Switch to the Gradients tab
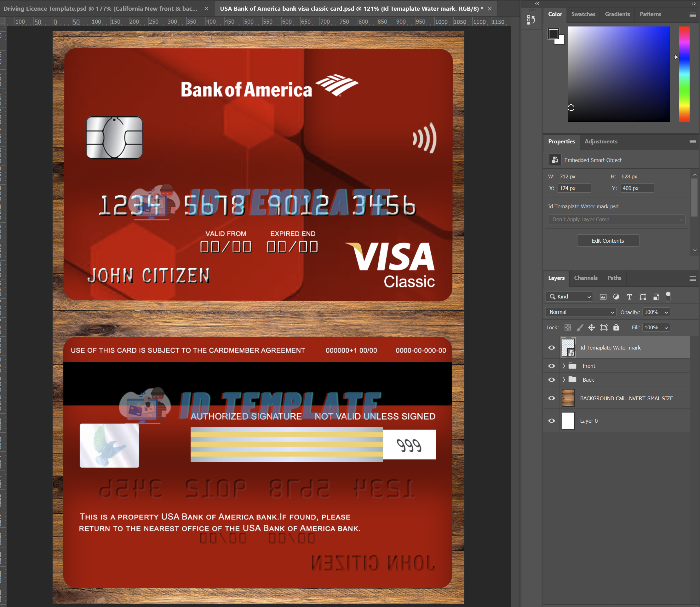Image resolution: width=700 pixels, height=607 pixels. [x=617, y=14]
